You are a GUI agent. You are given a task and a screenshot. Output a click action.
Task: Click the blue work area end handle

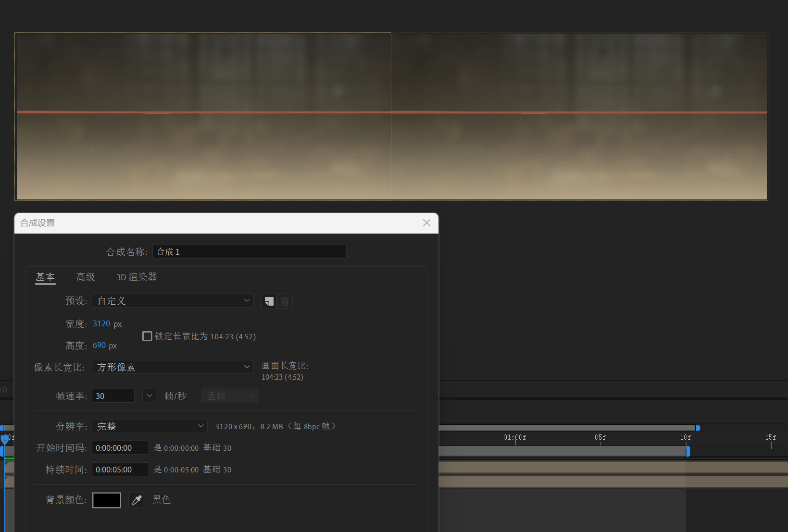click(688, 451)
